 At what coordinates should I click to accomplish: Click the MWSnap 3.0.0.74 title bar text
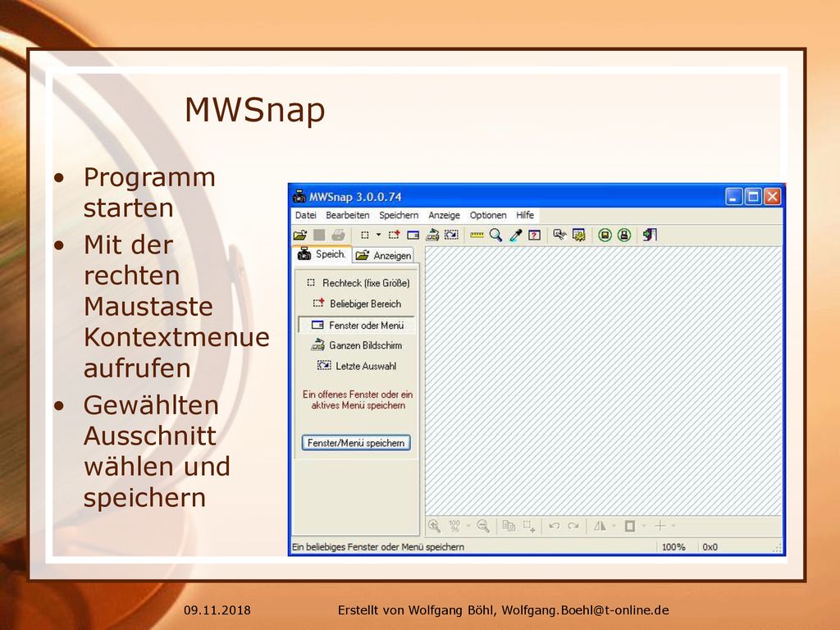(355, 197)
